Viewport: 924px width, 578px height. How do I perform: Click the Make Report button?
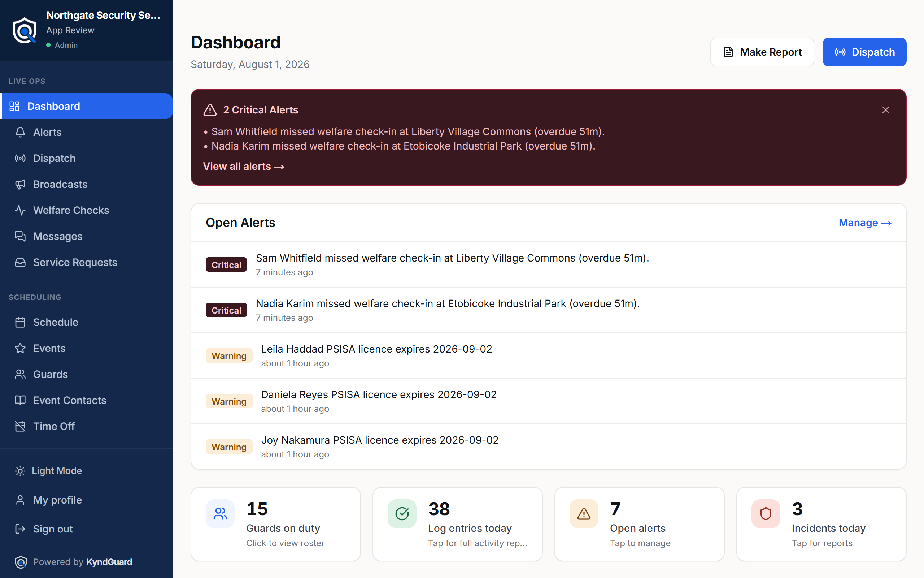coord(762,52)
